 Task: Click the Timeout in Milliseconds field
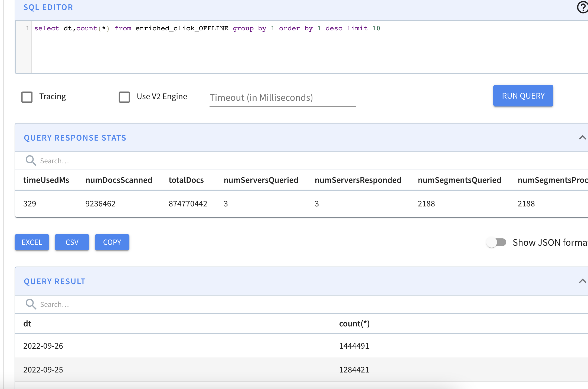coord(282,98)
